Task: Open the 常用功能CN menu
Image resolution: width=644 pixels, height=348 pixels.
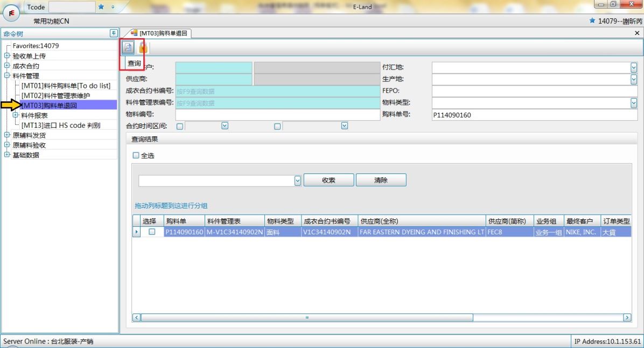Action: click(51, 21)
